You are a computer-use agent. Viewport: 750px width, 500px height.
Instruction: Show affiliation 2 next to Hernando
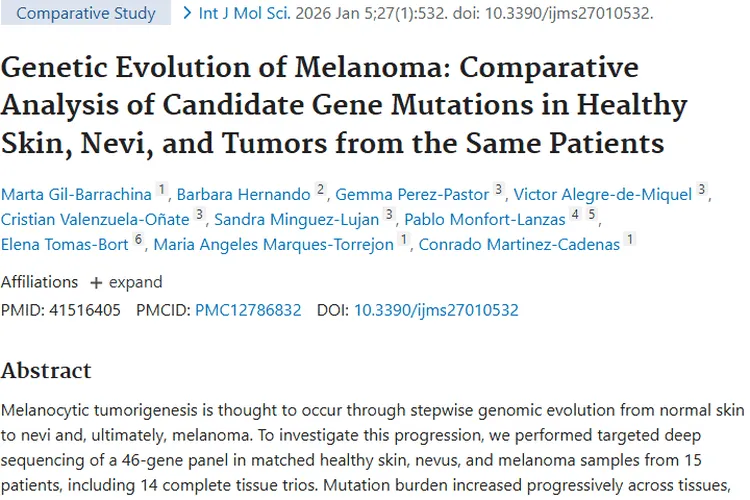[x=321, y=189]
